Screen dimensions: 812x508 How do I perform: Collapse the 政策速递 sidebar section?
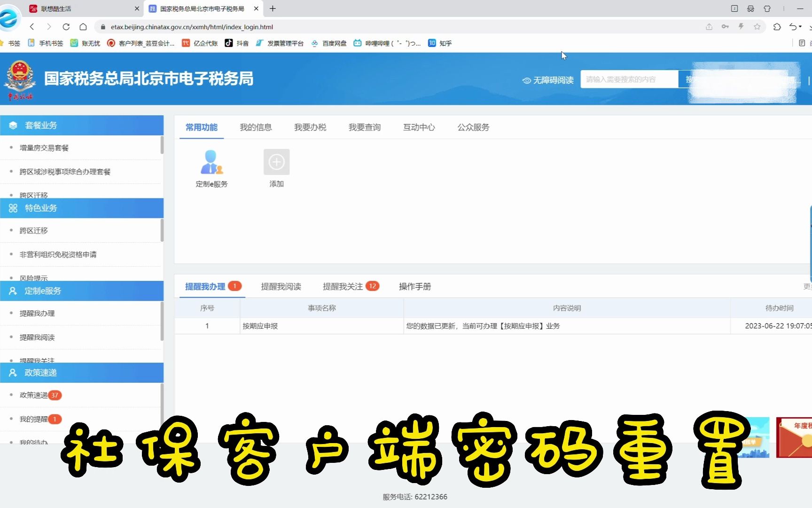tap(82, 373)
